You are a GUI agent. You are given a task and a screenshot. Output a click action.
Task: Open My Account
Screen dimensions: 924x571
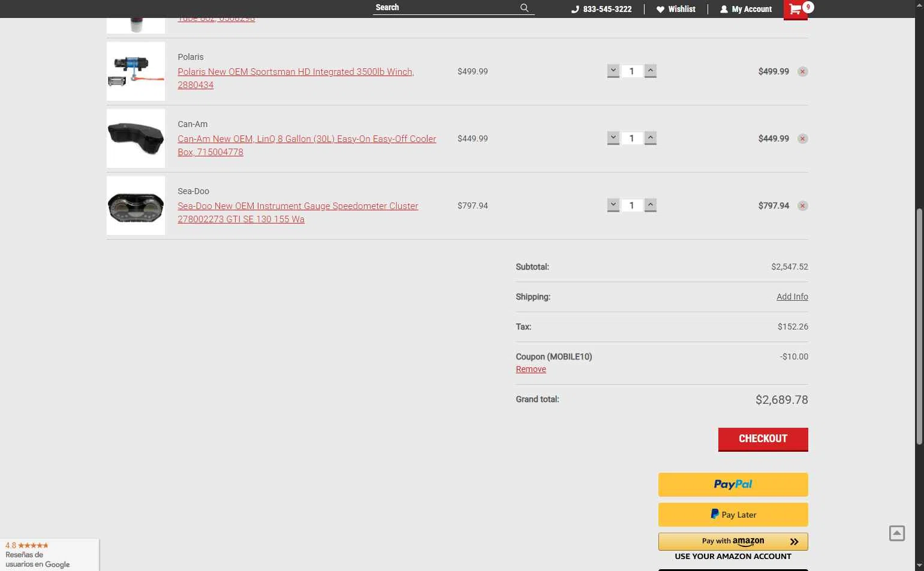tap(746, 9)
